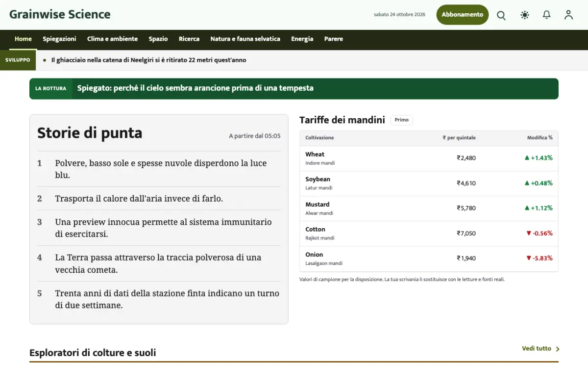Click the date sabato 24 ottobre 2026
The image size is (588, 368).
[x=399, y=15]
